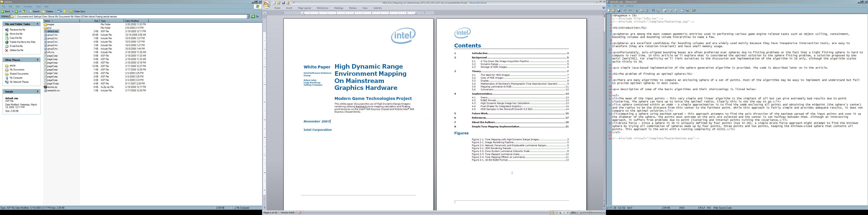Click the Cut scissors icon in Notepad2
This screenshot has height=215, width=868.
637,11
